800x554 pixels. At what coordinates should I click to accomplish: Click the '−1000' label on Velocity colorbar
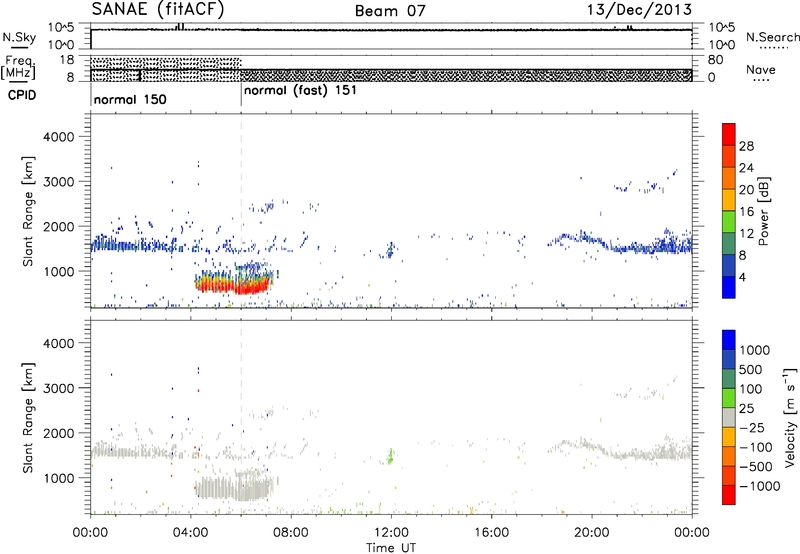(x=760, y=486)
